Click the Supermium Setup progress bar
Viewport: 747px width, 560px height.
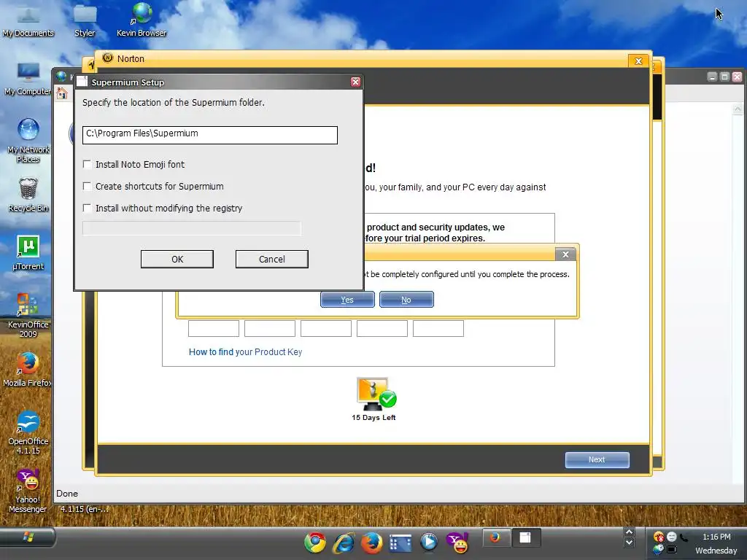tap(192, 228)
